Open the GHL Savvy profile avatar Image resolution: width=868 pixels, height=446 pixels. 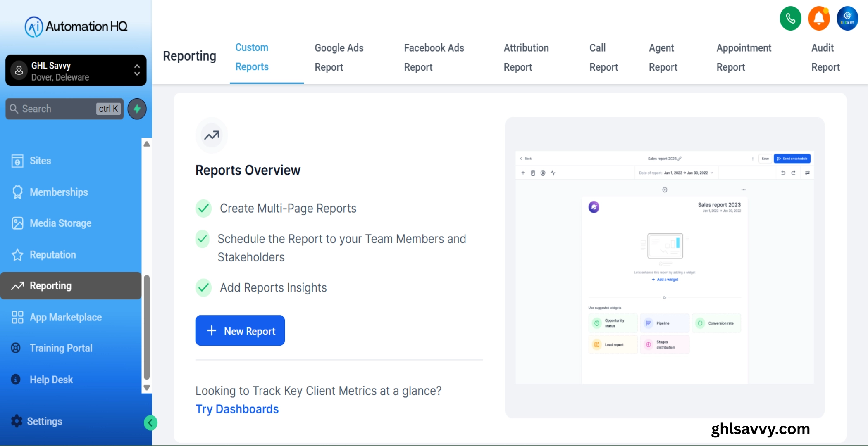click(847, 19)
